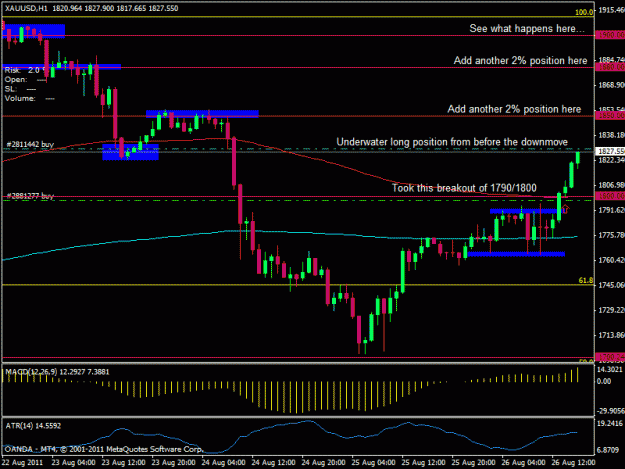This screenshot has width=625, height=469.
Task: Click the 1900.00 red price tag
Action: 610,35
